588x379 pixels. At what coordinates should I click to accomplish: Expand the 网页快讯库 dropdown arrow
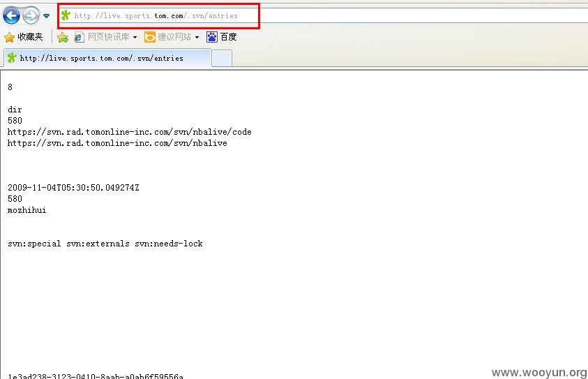point(135,37)
